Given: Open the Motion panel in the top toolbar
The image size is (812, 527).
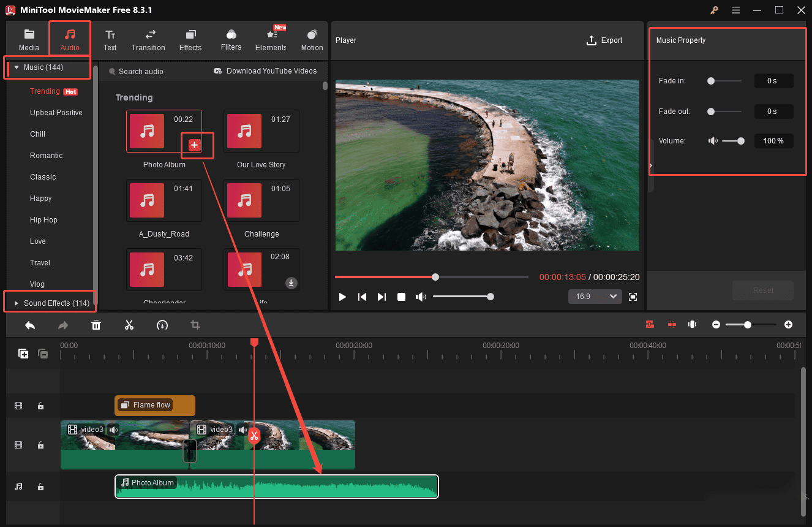Looking at the screenshot, I should tap(312, 39).
